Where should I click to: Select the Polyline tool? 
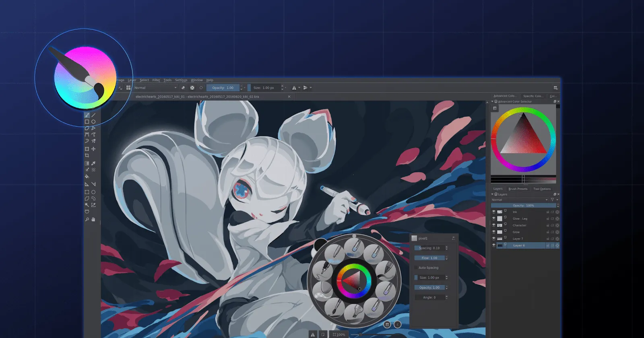[93, 128]
